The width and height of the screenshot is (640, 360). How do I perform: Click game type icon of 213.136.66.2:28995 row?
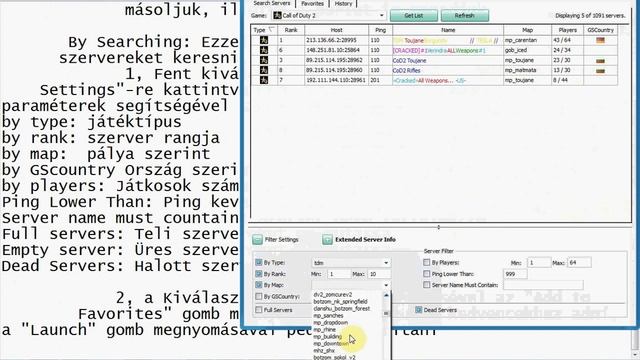(264, 40)
